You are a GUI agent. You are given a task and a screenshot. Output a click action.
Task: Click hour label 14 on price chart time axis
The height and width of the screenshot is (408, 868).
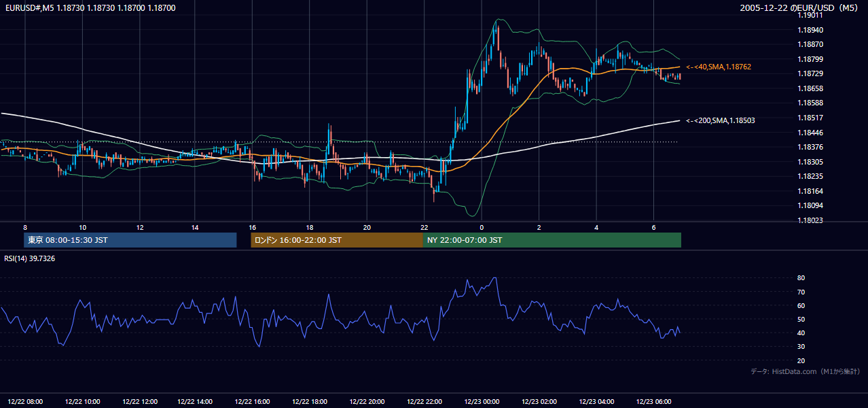point(196,227)
